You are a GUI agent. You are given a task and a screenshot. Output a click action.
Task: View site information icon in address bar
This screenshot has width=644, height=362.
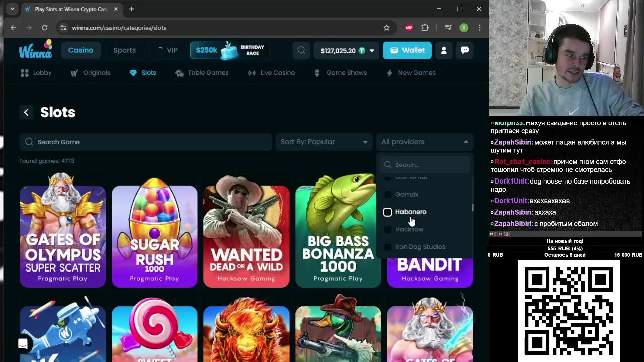(x=63, y=28)
